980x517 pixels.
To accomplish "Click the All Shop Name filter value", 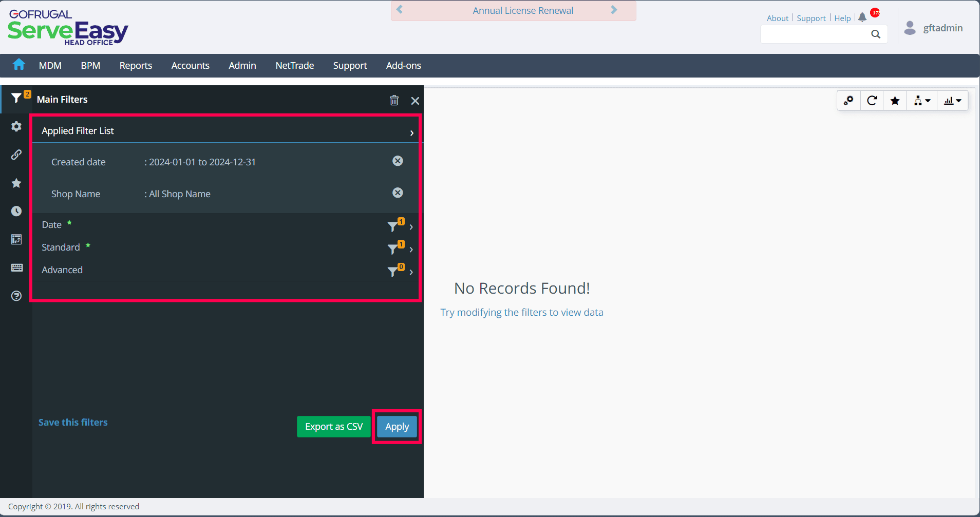I will [180, 194].
